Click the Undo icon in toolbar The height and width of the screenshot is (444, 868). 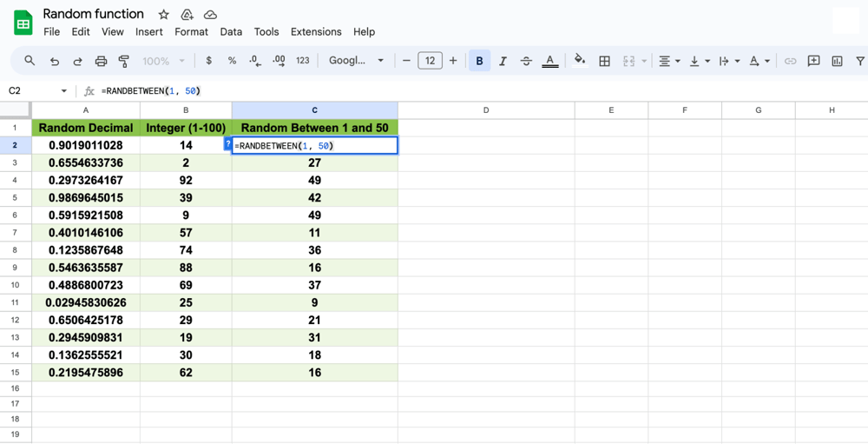pyautogui.click(x=55, y=61)
